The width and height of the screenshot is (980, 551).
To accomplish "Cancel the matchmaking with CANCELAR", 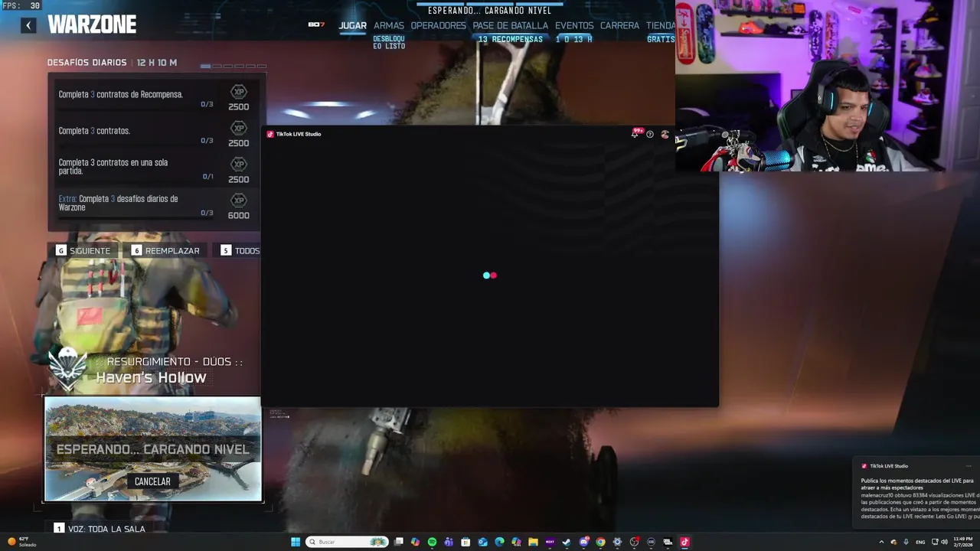I will tap(152, 481).
